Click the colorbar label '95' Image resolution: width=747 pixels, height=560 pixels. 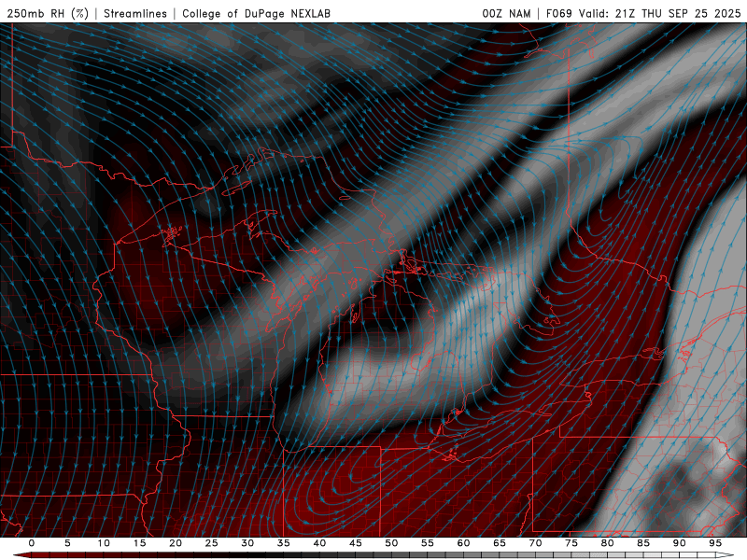[x=715, y=543]
